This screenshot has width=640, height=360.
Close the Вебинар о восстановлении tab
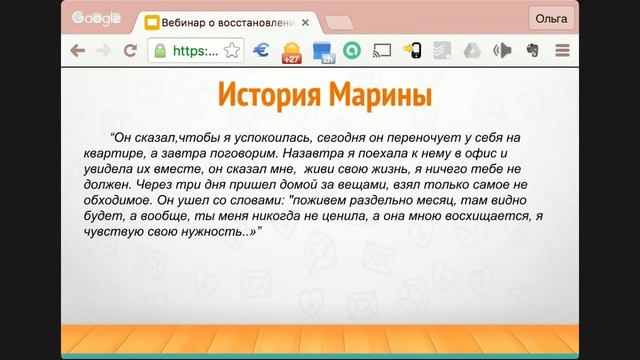(x=305, y=23)
